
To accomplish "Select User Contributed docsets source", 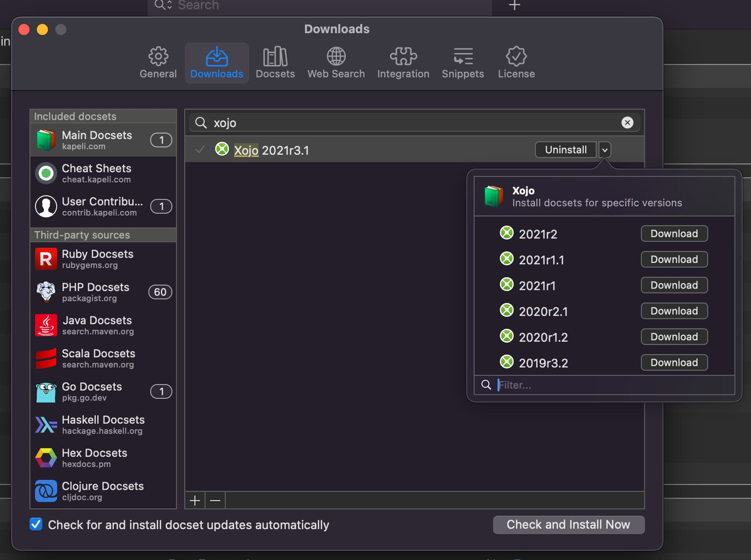I will point(103,206).
